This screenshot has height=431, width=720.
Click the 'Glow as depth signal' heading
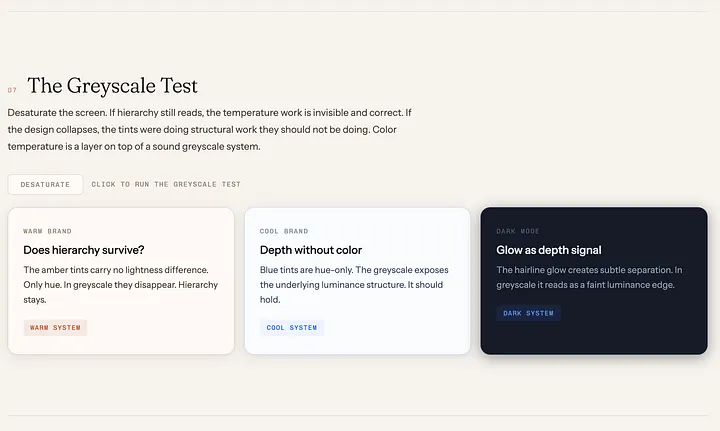pyautogui.click(x=549, y=250)
